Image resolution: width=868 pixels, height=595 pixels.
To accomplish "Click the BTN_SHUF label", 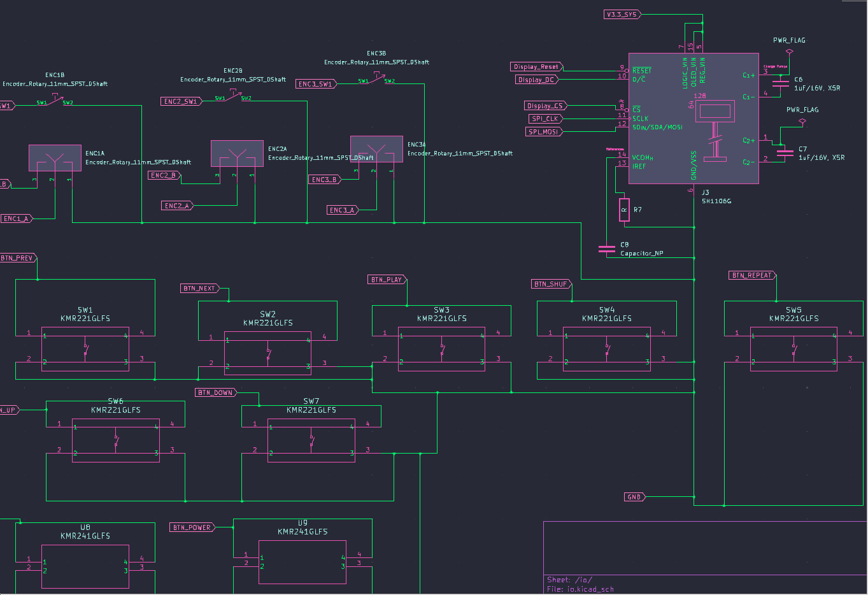I will 551,284.
